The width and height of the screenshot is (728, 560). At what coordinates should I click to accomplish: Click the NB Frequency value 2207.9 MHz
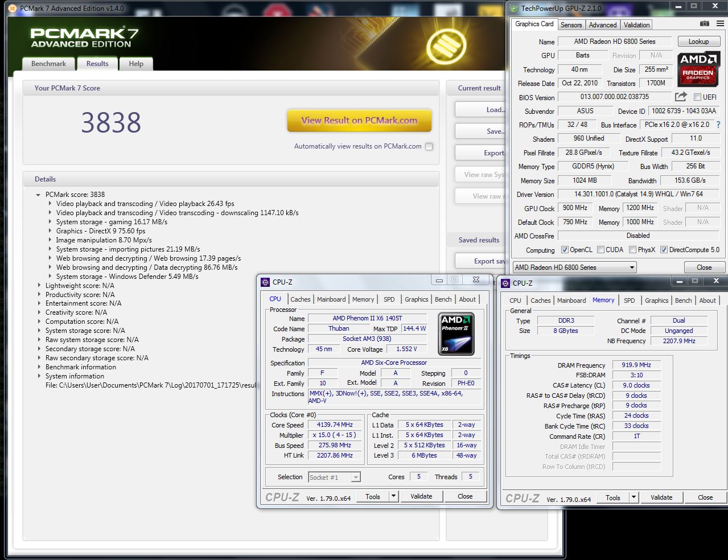(679, 341)
